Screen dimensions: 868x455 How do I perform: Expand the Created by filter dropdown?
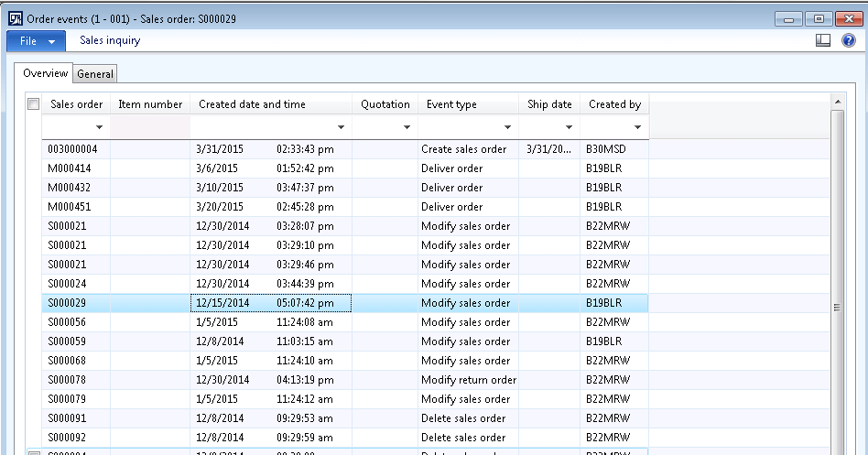(x=637, y=127)
